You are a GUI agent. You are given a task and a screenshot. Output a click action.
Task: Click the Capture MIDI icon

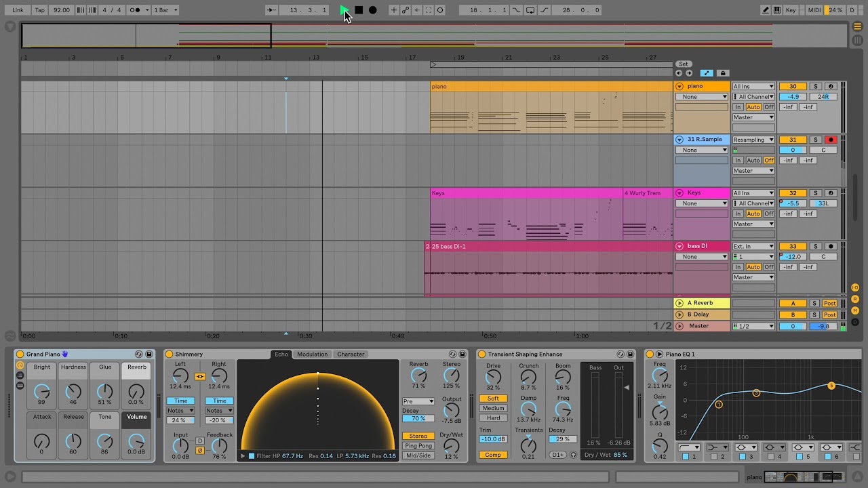click(429, 10)
